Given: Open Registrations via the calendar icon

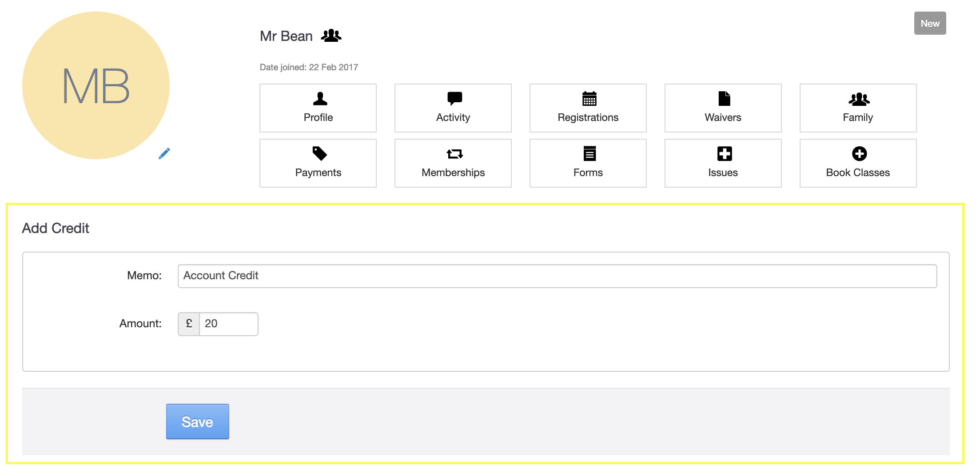Looking at the screenshot, I should tap(589, 99).
